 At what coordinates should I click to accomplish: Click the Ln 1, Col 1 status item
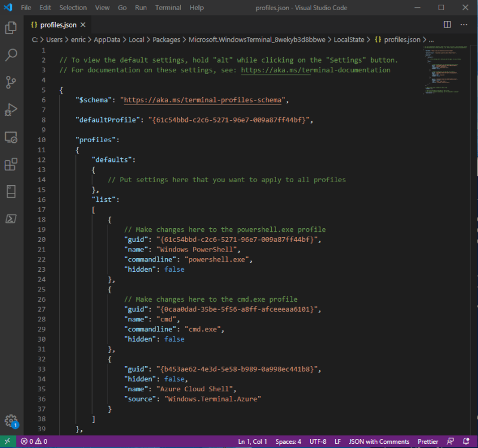(252, 441)
